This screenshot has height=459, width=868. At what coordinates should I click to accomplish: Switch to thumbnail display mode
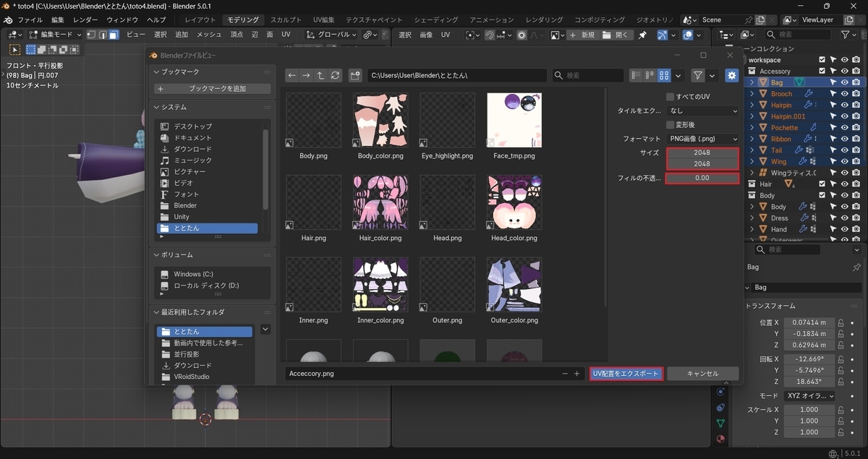664,75
